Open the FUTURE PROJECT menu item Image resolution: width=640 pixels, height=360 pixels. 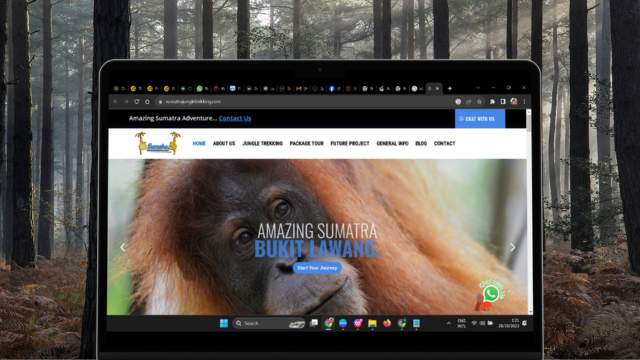coord(350,143)
